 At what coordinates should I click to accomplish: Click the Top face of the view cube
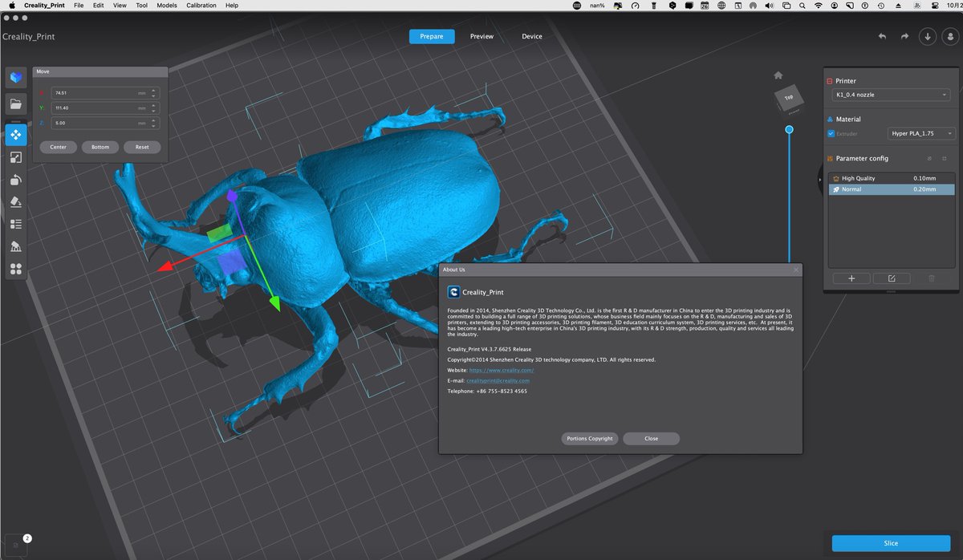pos(788,98)
